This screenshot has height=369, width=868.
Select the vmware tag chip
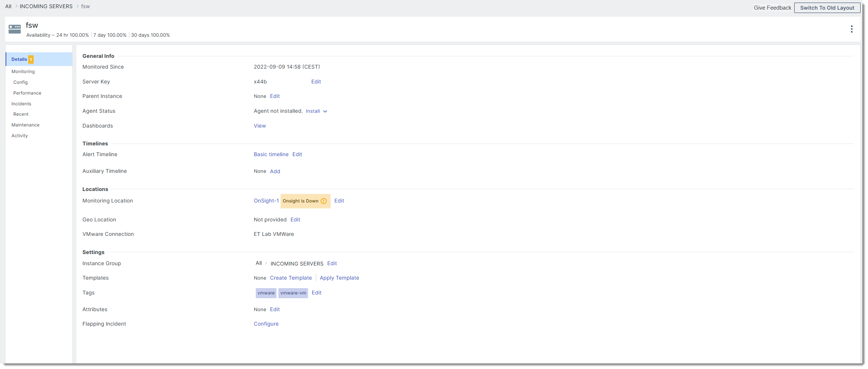(266, 293)
